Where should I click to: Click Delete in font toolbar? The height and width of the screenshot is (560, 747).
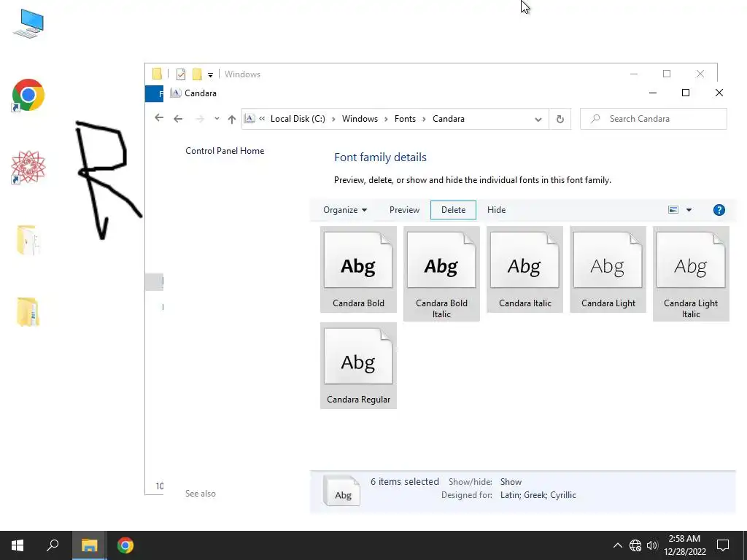(x=453, y=210)
